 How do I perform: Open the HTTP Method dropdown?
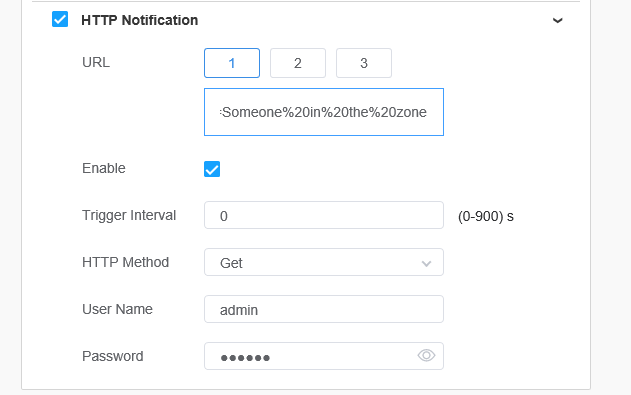pyautogui.click(x=324, y=262)
